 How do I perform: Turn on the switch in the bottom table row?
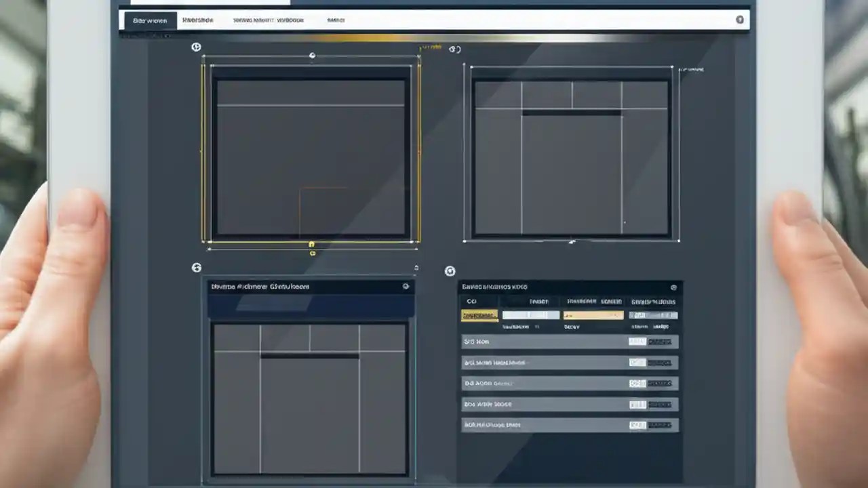pos(637,425)
